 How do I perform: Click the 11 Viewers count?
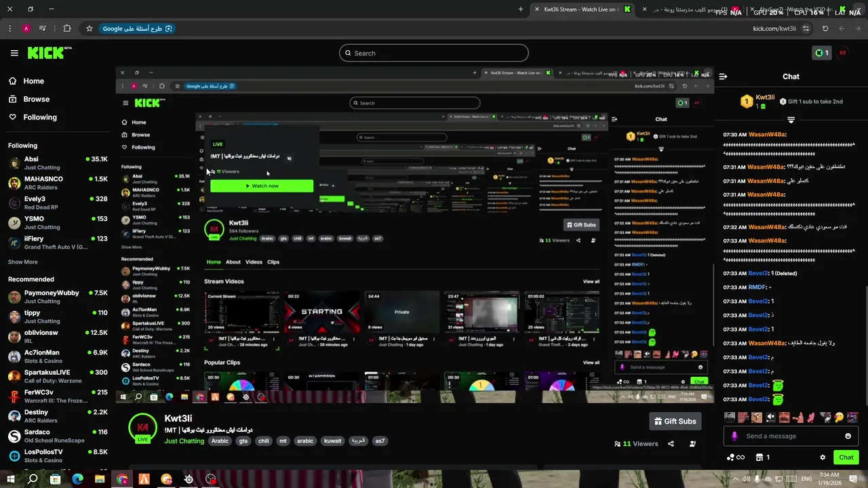coord(636,444)
